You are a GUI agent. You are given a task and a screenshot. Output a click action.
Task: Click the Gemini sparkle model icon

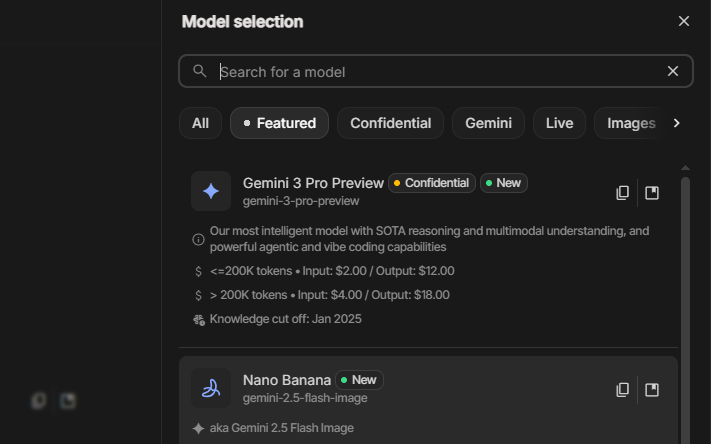tap(211, 191)
